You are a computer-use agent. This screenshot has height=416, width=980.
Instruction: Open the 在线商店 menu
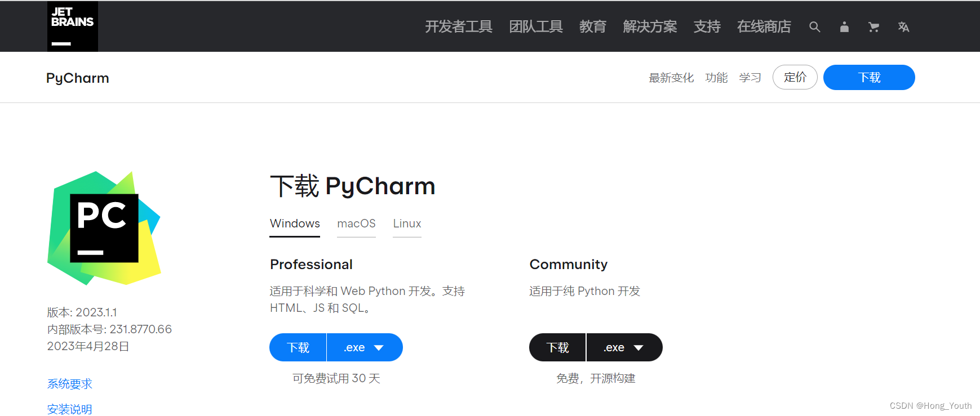click(x=764, y=26)
